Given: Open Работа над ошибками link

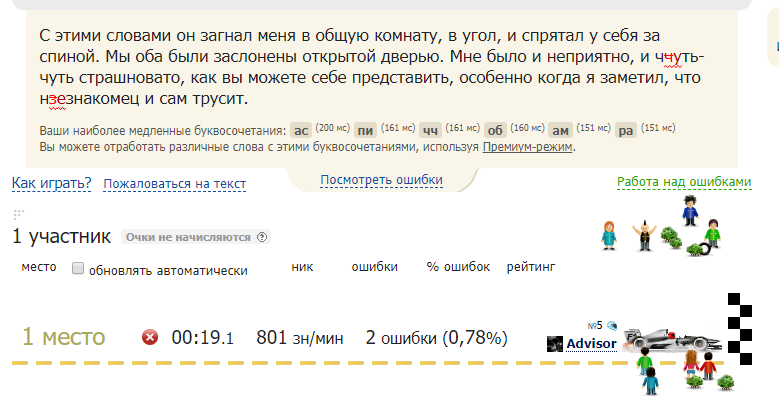Looking at the screenshot, I should [x=683, y=182].
